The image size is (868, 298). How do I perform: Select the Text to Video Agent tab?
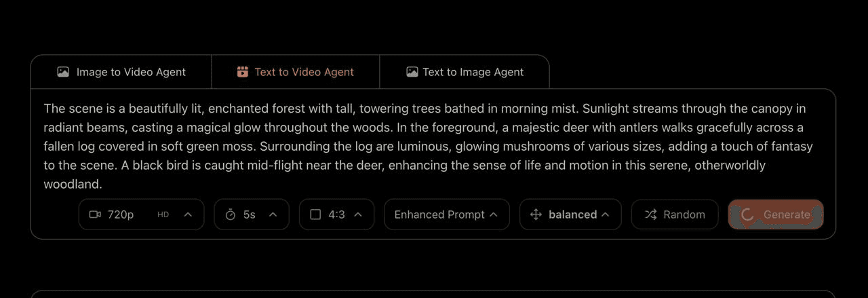(296, 72)
